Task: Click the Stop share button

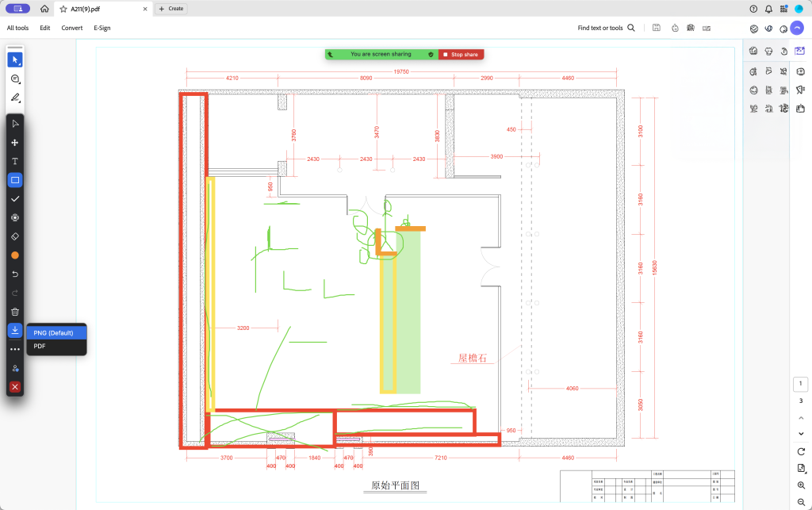Action: click(x=461, y=55)
